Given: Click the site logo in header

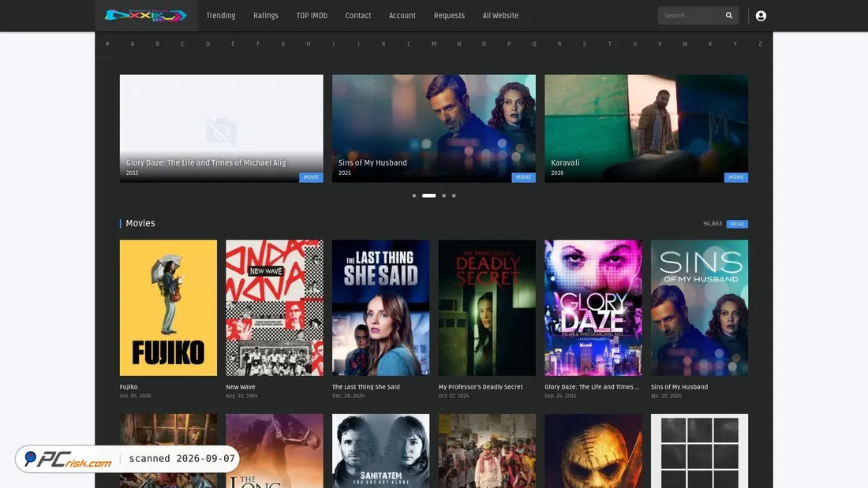Looking at the screenshot, I should point(146,16).
